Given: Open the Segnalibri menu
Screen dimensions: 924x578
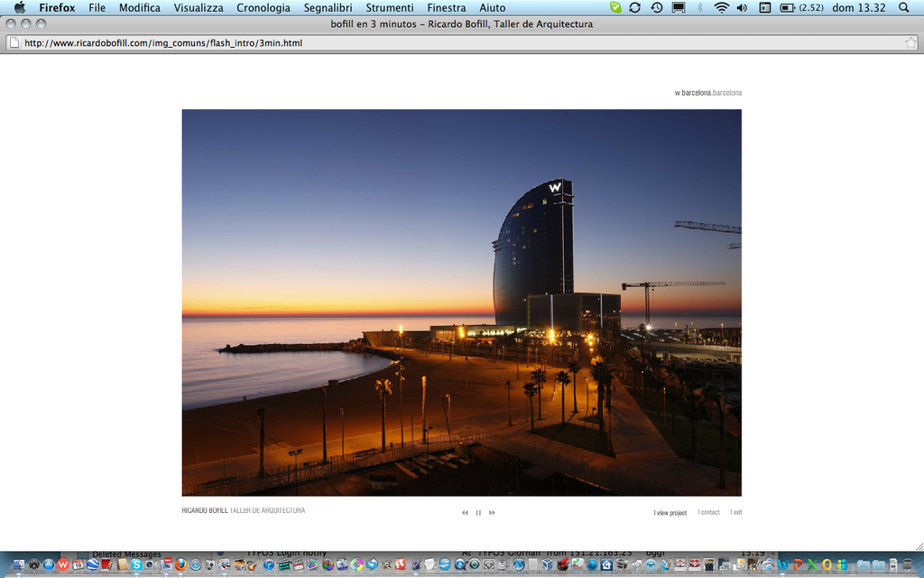Looking at the screenshot, I should 328,8.
